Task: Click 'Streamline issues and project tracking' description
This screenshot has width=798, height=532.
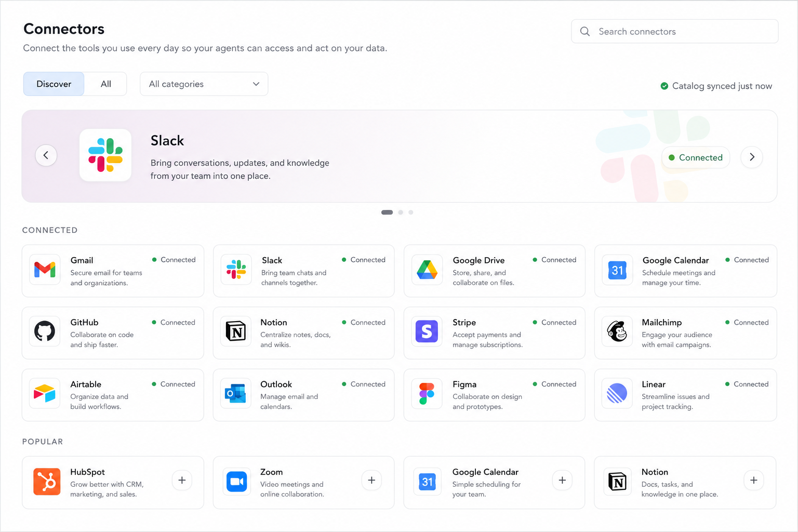Action: pyautogui.click(x=675, y=402)
